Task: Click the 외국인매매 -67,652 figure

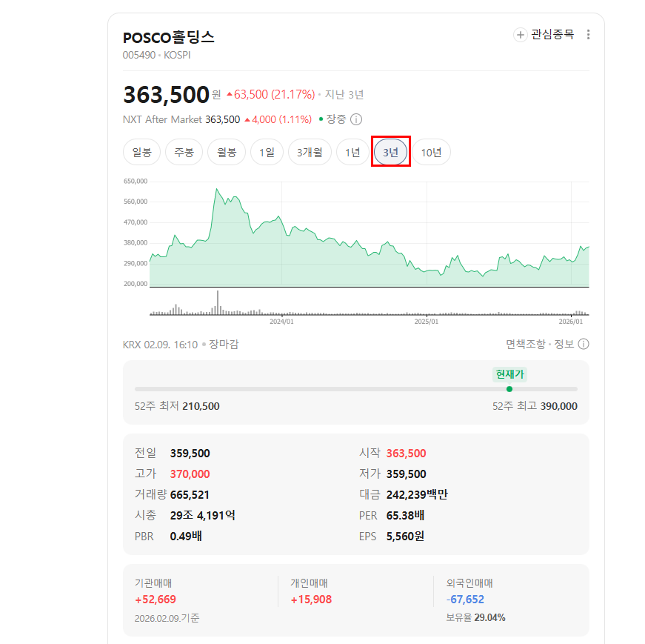Action: pos(465,600)
